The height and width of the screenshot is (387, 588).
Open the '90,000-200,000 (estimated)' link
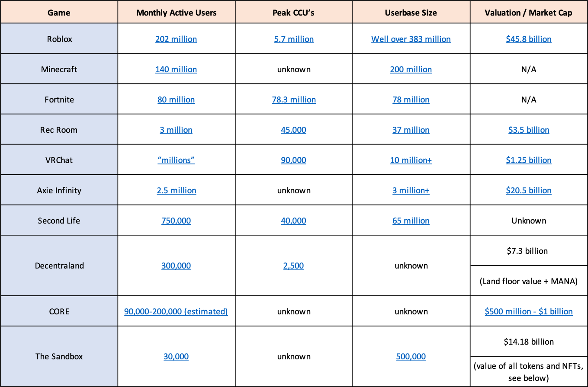click(176, 311)
